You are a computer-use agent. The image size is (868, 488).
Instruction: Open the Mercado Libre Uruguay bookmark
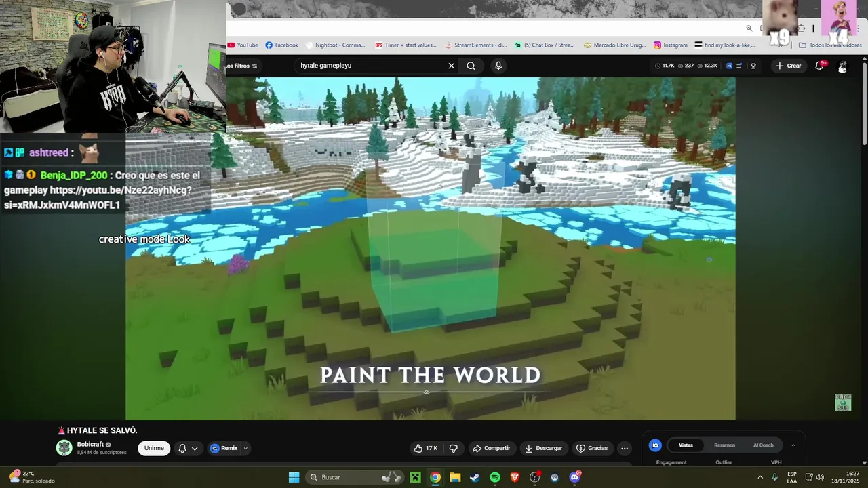pyautogui.click(x=615, y=45)
